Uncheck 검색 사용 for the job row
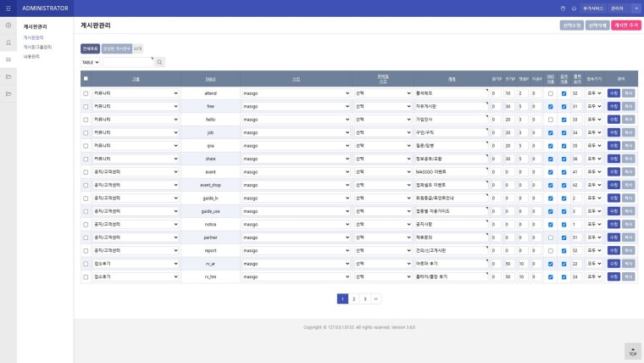 (x=563, y=133)
